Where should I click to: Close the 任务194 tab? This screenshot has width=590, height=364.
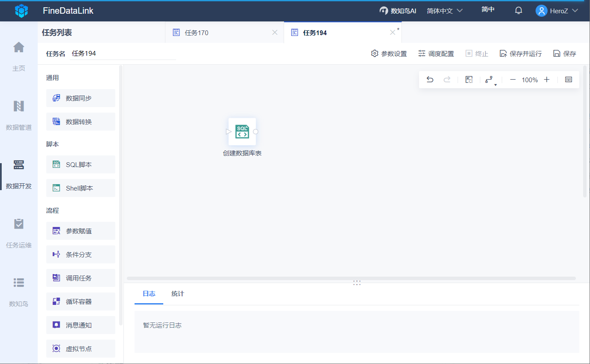392,33
